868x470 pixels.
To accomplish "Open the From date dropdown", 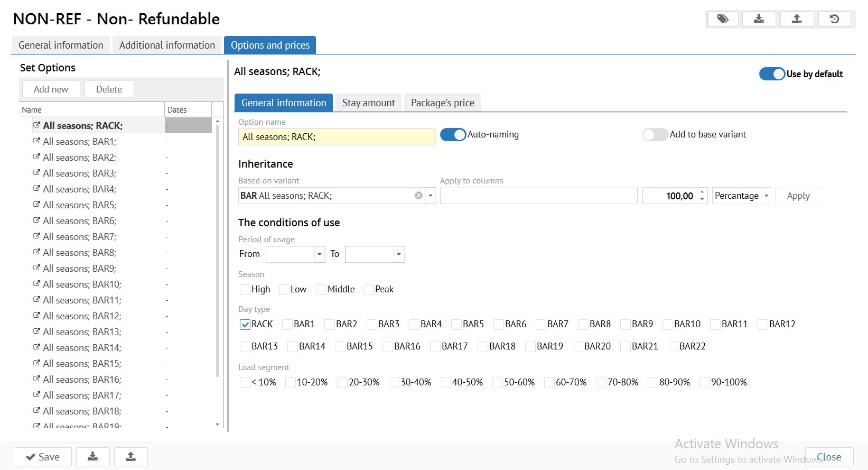I will click(319, 254).
